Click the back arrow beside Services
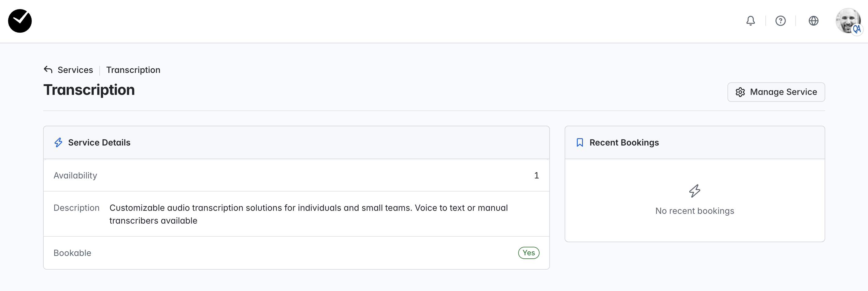This screenshot has width=868, height=291. (48, 70)
